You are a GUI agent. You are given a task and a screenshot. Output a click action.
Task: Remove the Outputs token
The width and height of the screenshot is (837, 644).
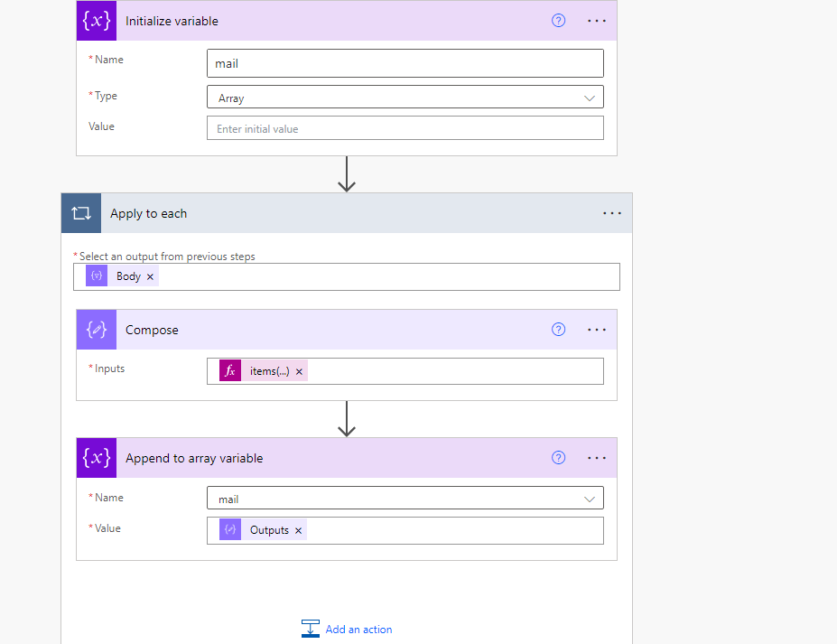click(298, 531)
